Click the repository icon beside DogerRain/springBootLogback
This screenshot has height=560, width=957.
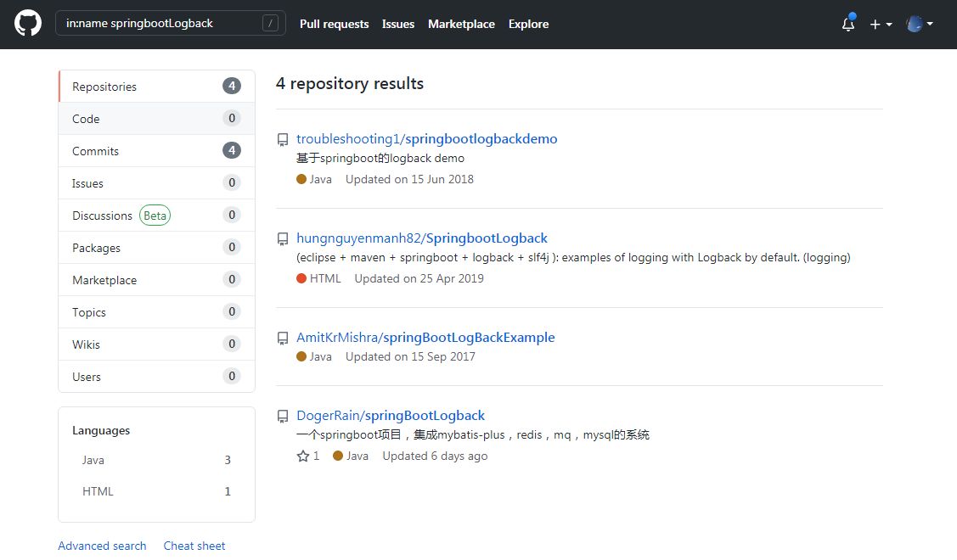(x=283, y=416)
